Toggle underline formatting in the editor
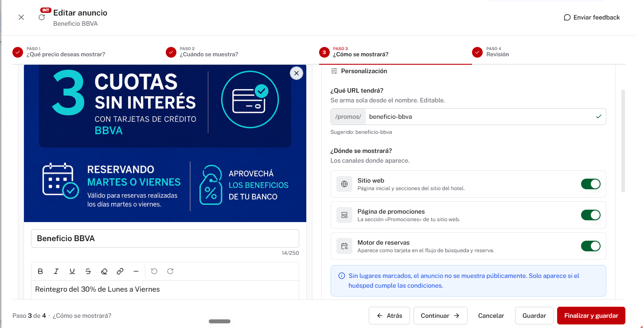Screen dimensions: 644x328 [72, 271]
